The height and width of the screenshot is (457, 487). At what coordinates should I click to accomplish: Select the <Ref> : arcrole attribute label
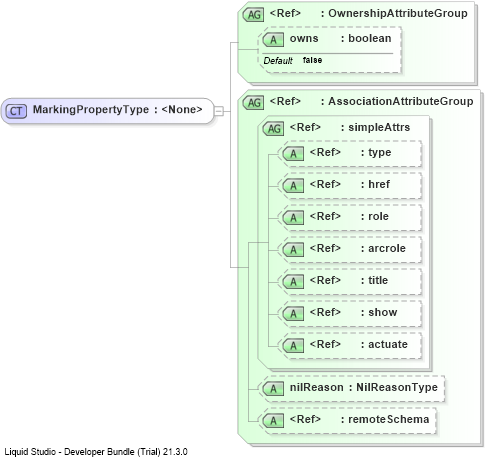pos(358,248)
